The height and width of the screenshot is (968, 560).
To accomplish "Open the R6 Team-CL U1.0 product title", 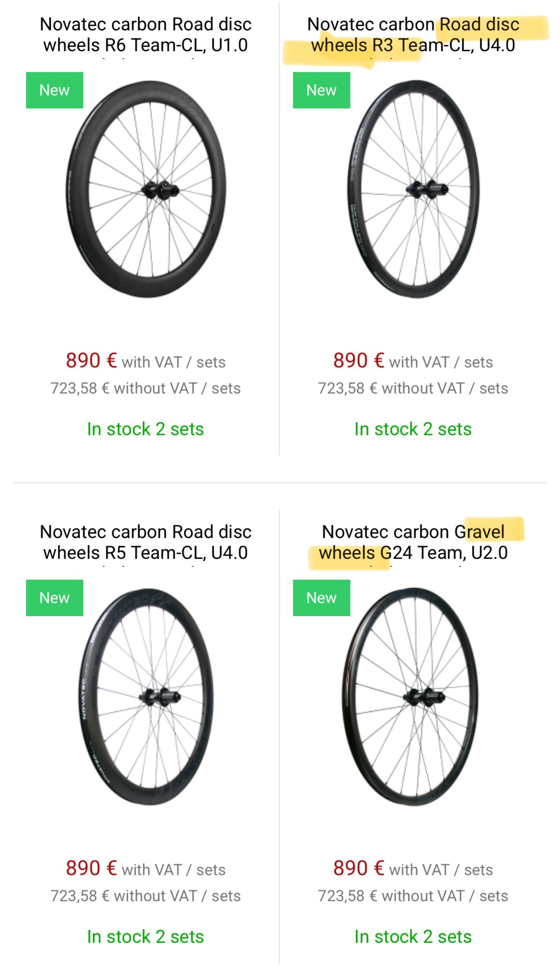I will (x=145, y=35).
